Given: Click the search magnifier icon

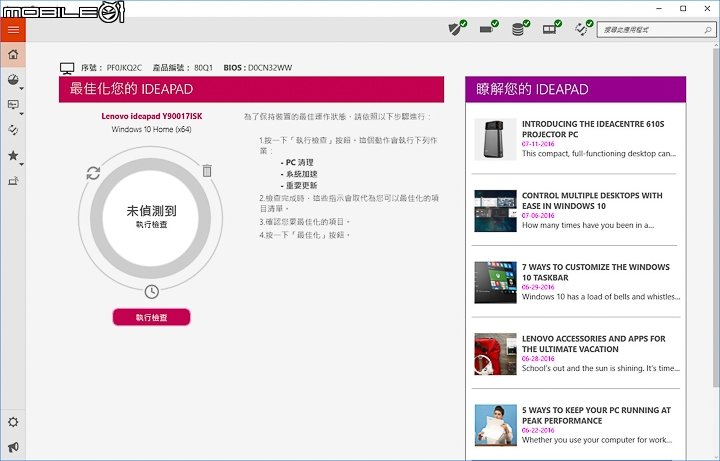Looking at the screenshot, I should pos(708,30).
